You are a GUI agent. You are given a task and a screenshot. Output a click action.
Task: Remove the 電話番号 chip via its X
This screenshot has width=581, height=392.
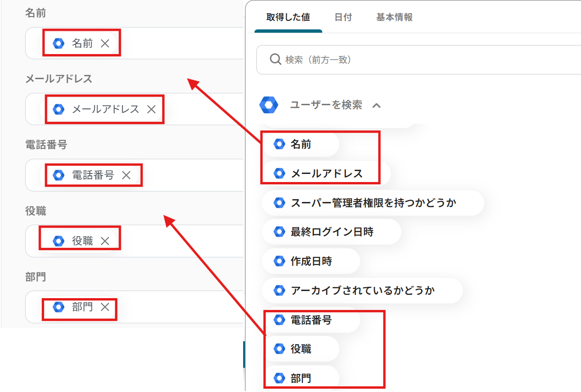coord(126,175)
